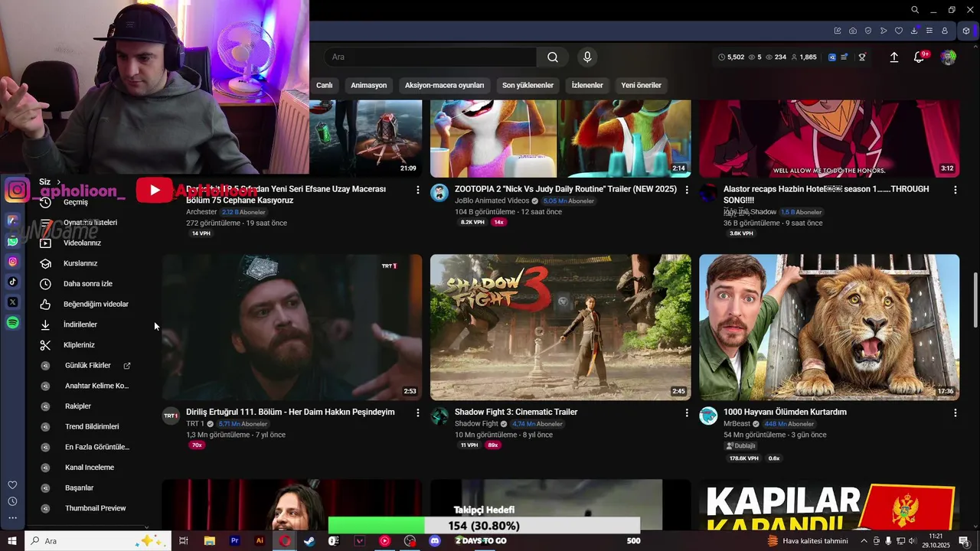Click the Shadow Fight channel avatar
The image size is (980, 551).
[x=439, y=416]
